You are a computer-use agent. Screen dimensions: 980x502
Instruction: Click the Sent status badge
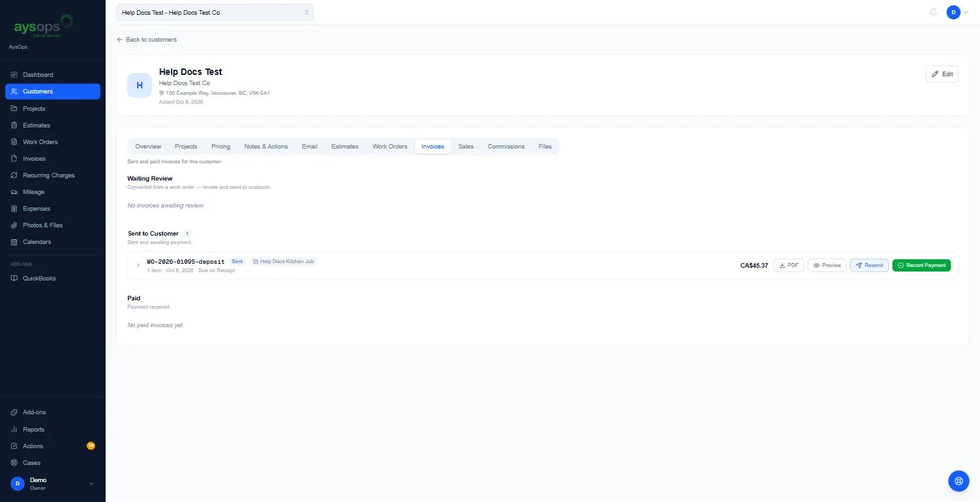[x=237, y=261]
